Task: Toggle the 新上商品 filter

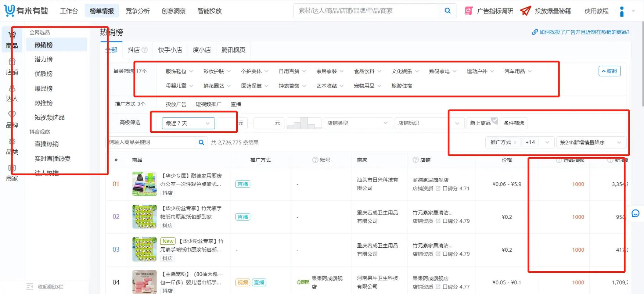Action: pyautogui.click(x=482, y=123)
